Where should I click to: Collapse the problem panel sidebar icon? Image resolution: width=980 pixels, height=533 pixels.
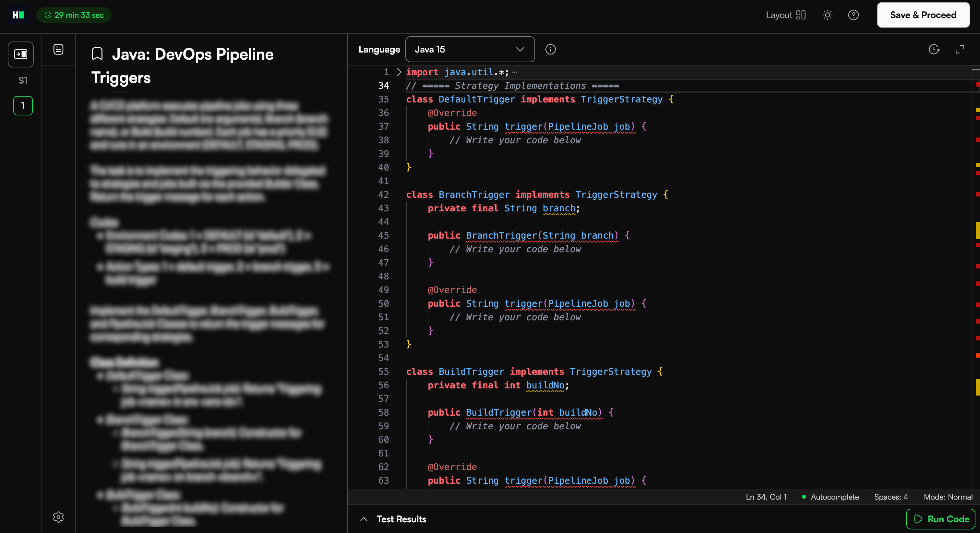point(21,54)
